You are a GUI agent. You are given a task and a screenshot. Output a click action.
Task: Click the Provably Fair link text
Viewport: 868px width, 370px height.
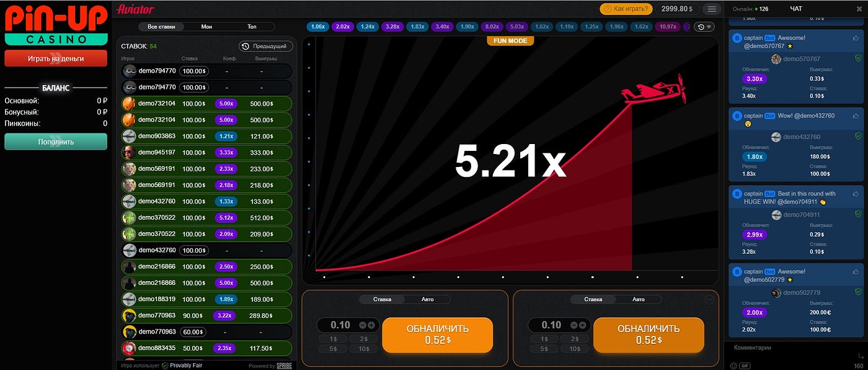186,366
